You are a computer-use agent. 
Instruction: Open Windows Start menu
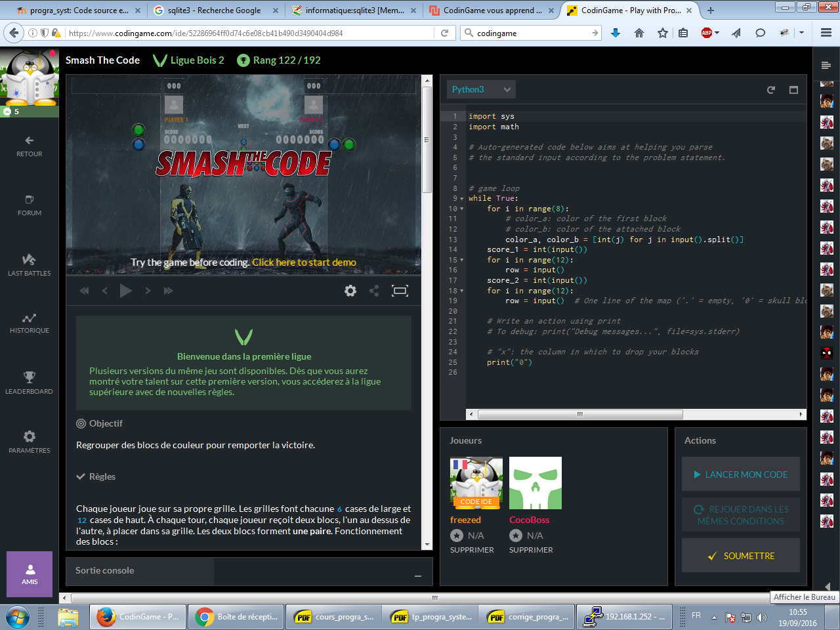coord(18,618)
